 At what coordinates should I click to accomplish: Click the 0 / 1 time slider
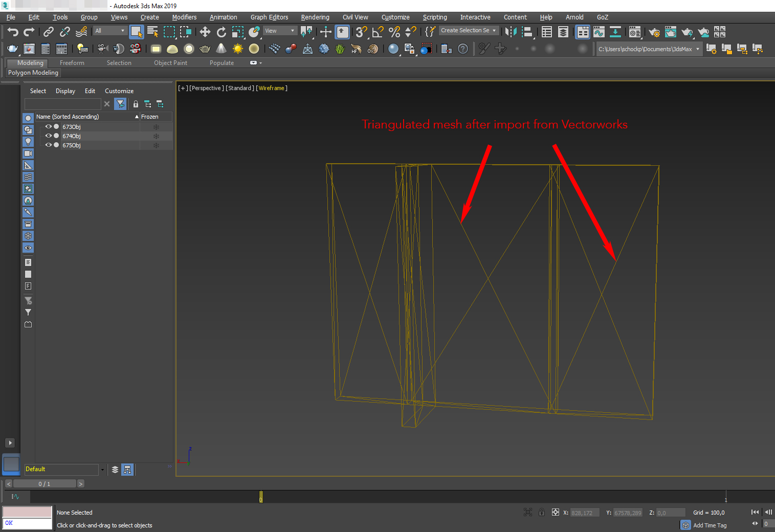[45, 484]
